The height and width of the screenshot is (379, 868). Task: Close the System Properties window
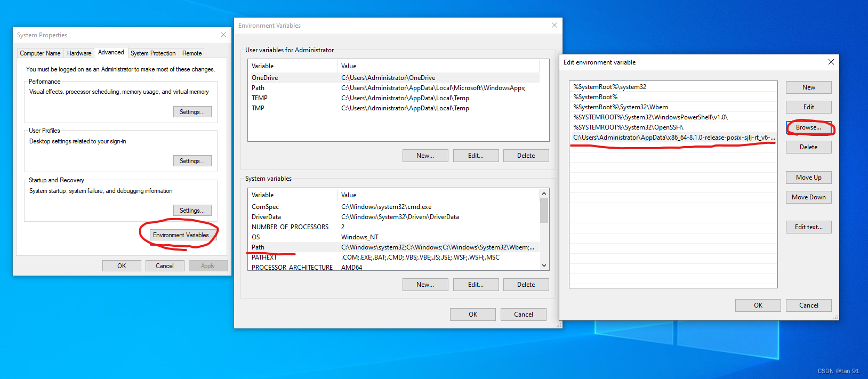[x=223, y=35]
